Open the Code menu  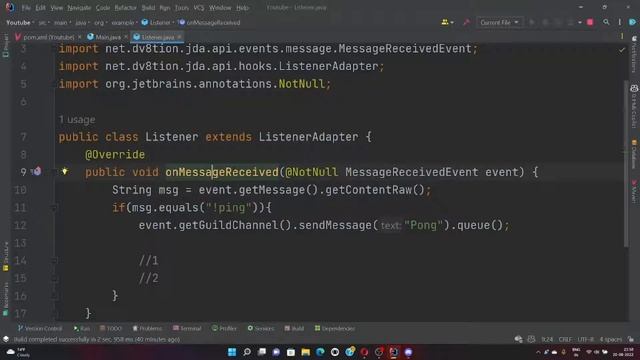(x=103, y=8)
